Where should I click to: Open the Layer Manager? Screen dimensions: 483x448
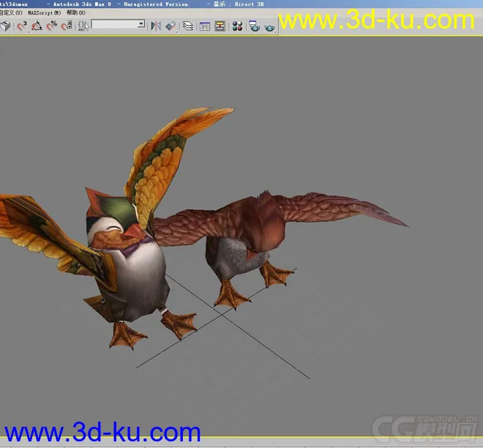188,26
